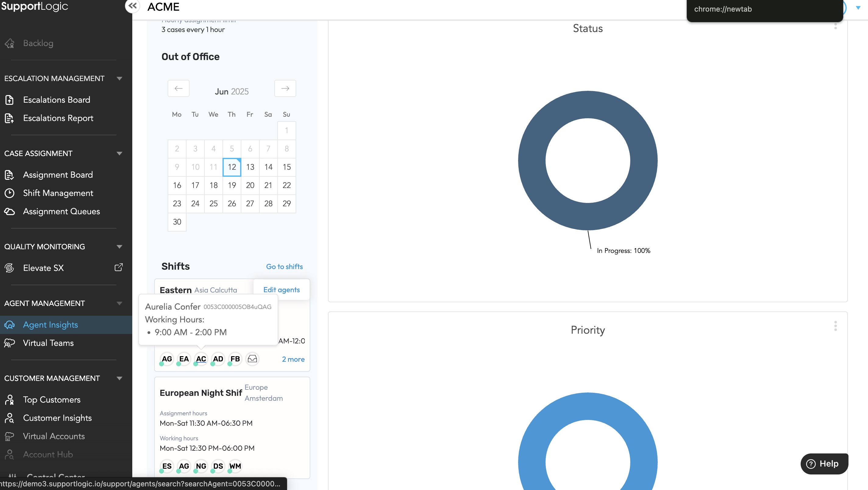This screenshot has height=490, width=868.
Task: Select June 19 in the calendar
Action: point(232,185)
